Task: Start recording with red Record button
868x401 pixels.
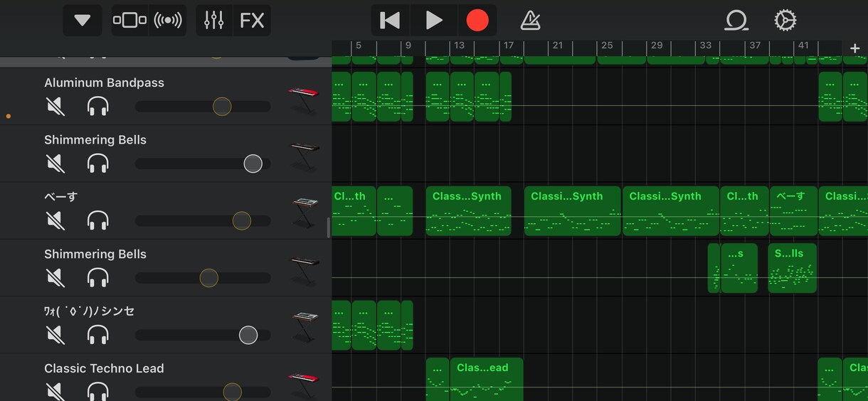Action: 477,20
